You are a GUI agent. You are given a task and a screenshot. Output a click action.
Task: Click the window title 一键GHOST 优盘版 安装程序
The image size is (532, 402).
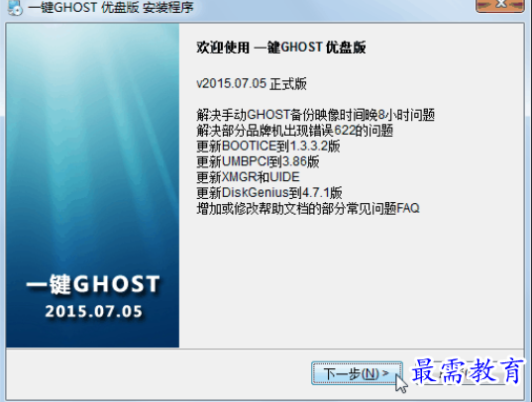point(111,7)
